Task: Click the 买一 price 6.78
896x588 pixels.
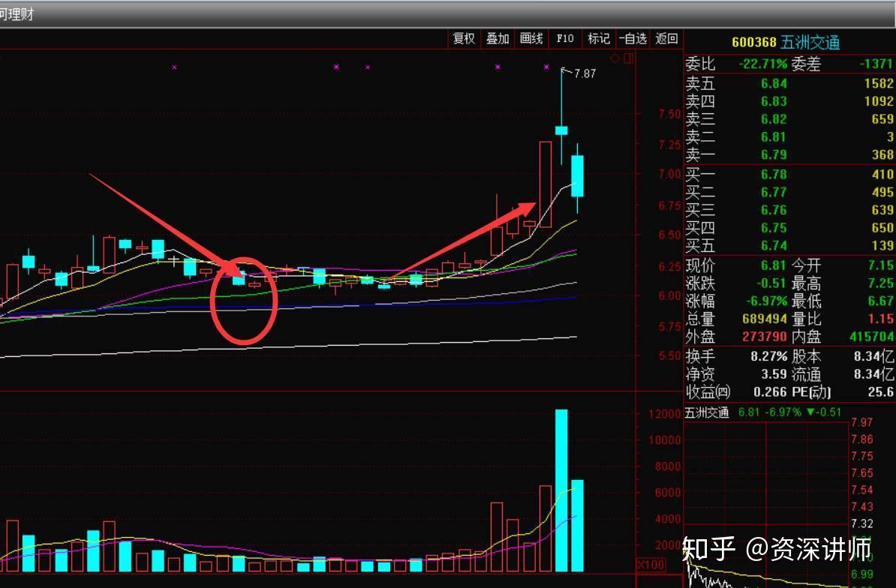Action: 774,174
